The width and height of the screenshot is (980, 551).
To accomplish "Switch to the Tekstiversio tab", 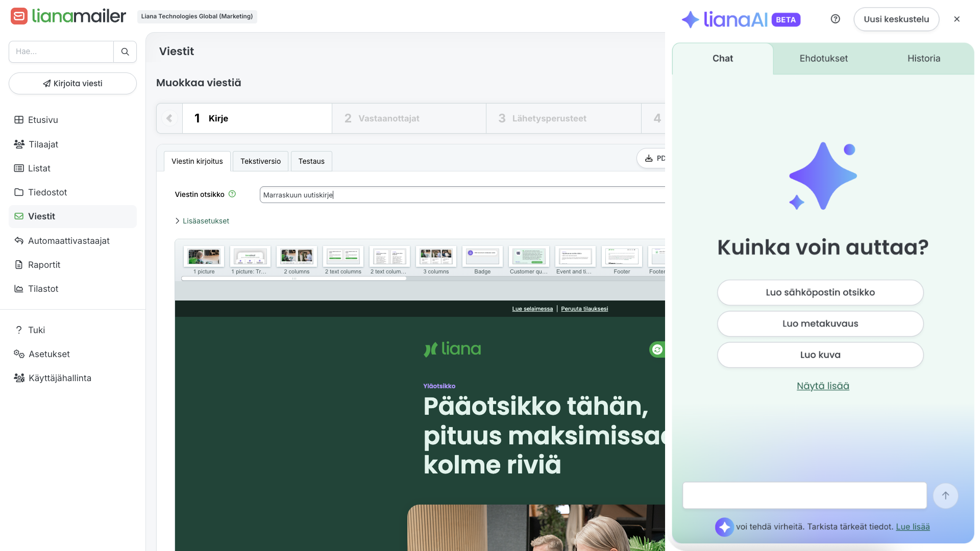I will coord(260,161).
